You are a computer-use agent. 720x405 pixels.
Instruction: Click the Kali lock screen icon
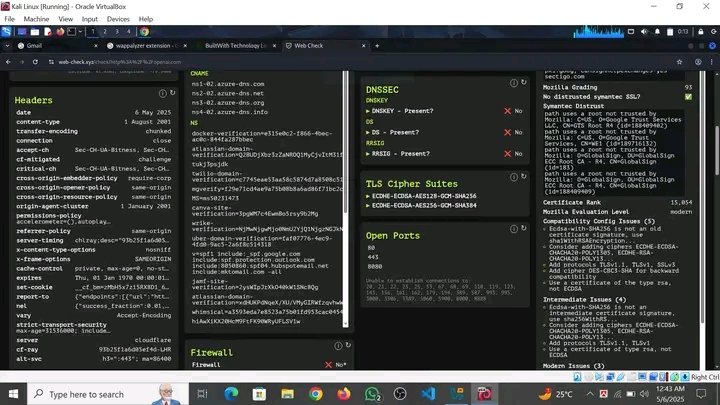coord(701,32)
